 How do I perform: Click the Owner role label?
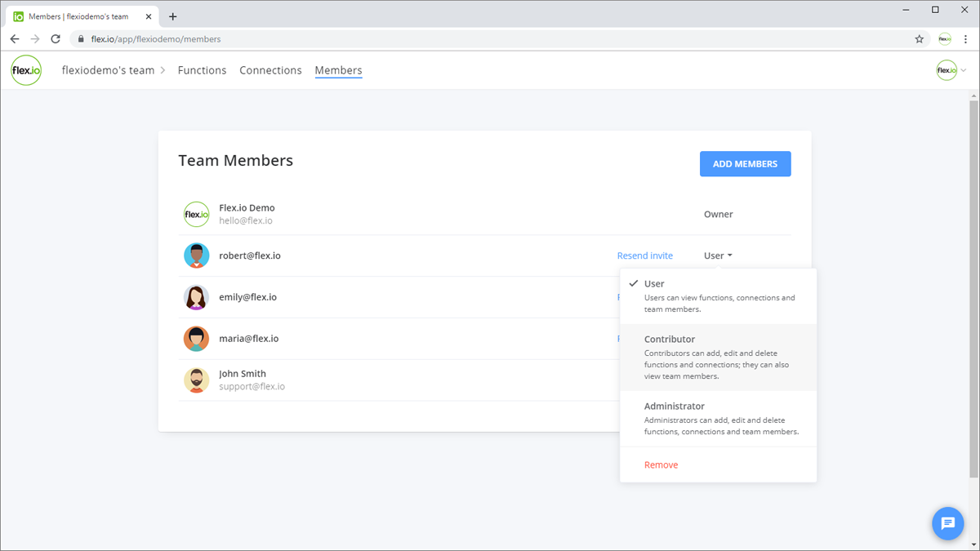coord(718,214)
